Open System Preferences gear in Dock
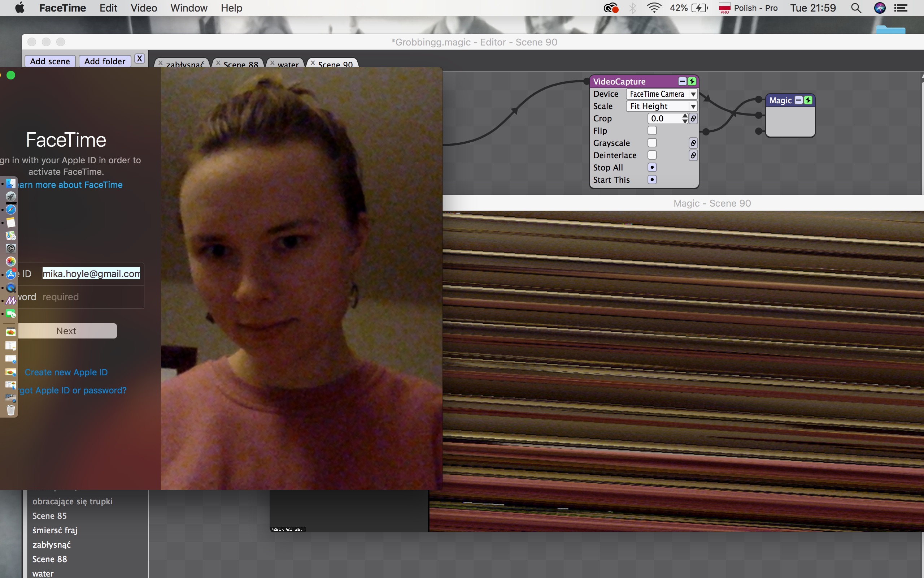Image resolution: width=924 pixels, height=578 pixels. click(11, 249)
